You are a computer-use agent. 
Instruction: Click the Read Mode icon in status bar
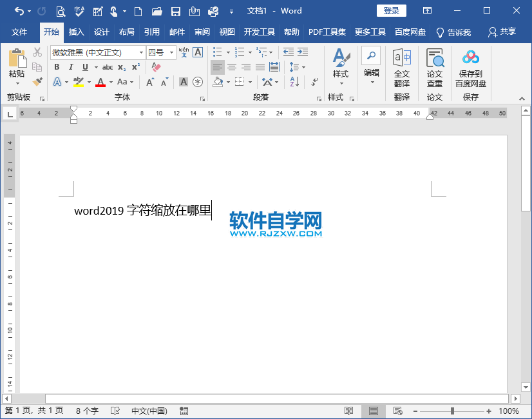point(348,411)
